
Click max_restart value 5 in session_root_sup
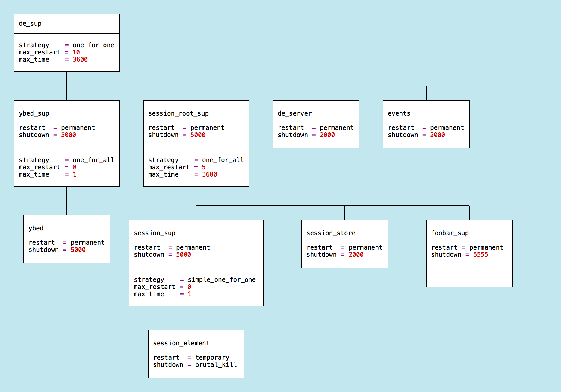pos(204,167)
